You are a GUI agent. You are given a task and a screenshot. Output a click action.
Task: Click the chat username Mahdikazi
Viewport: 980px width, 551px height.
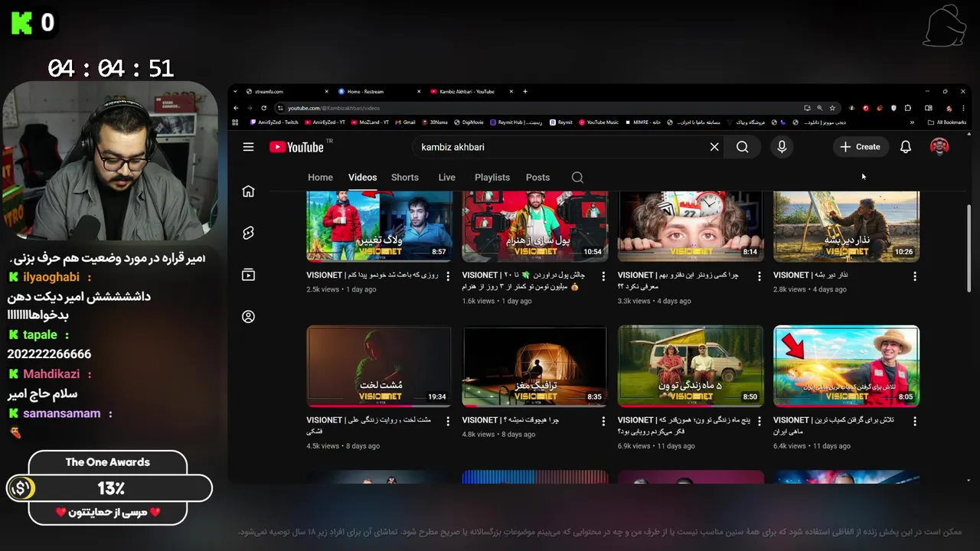tap(51, 374)
